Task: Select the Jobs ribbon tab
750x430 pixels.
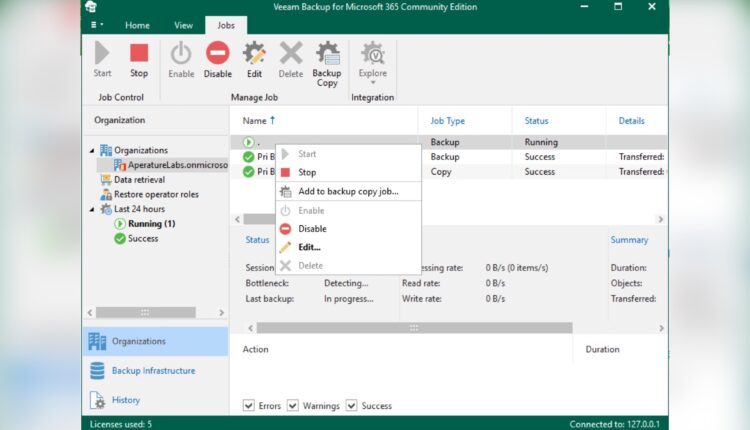Action: (x=226, y=25)
